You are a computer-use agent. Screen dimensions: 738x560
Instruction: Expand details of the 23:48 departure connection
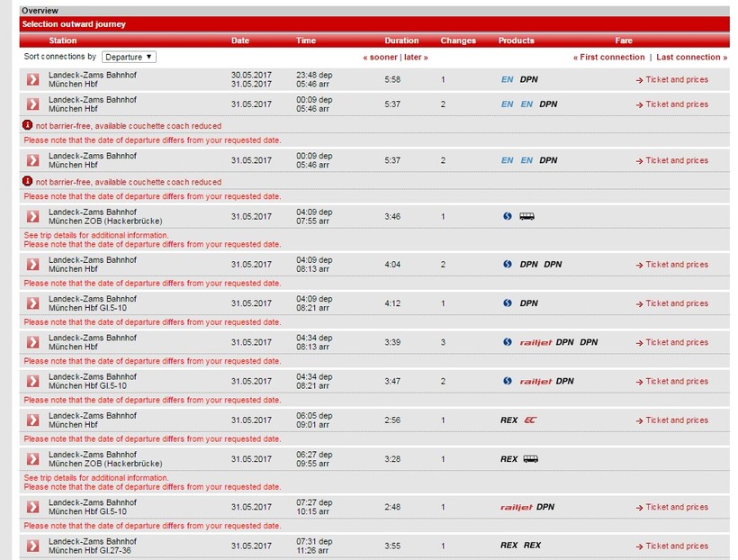32,80
